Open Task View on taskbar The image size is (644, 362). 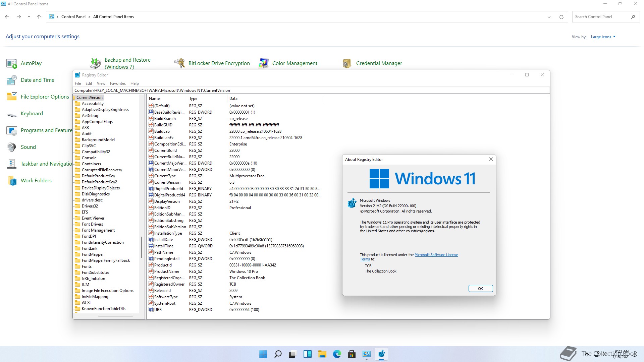(293, 354)
